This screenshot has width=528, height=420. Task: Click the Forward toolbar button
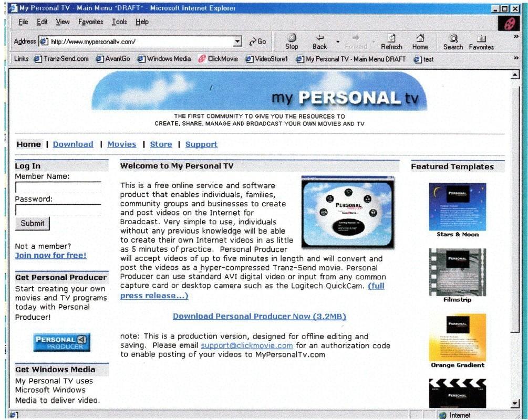coord(356,41)
